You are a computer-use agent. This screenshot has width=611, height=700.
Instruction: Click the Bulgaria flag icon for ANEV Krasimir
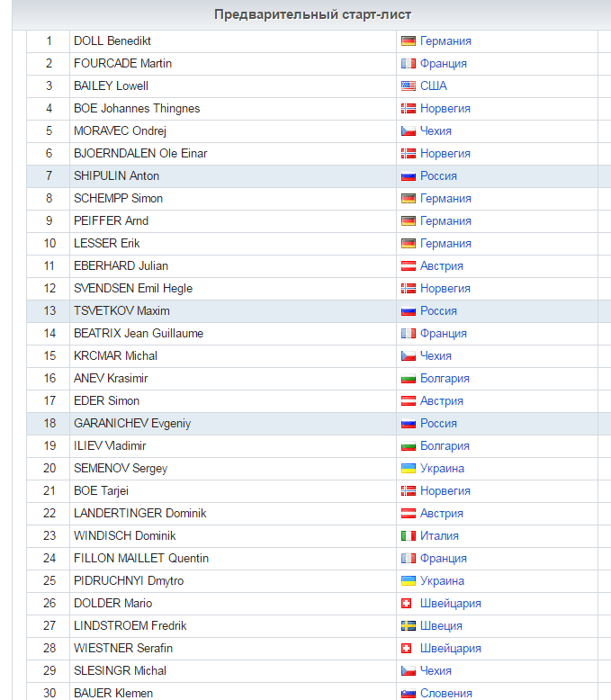point(409,379)
